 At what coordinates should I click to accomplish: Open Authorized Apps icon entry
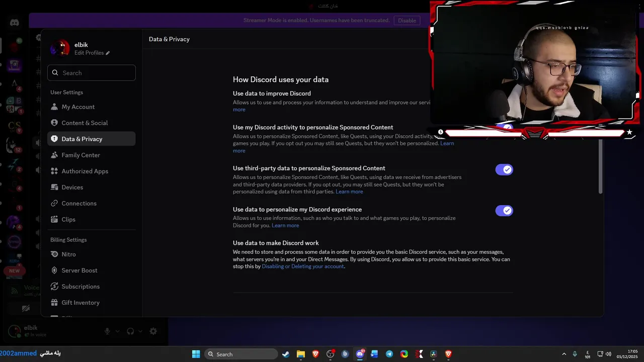click(54, 171)
